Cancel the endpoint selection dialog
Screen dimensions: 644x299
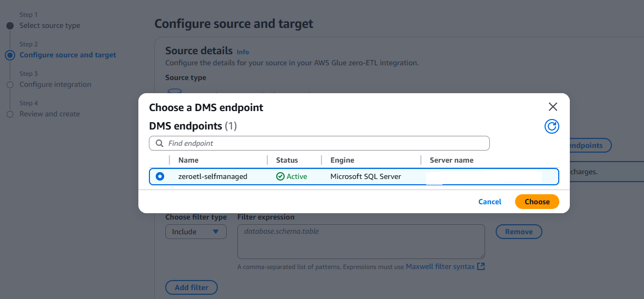489,202
